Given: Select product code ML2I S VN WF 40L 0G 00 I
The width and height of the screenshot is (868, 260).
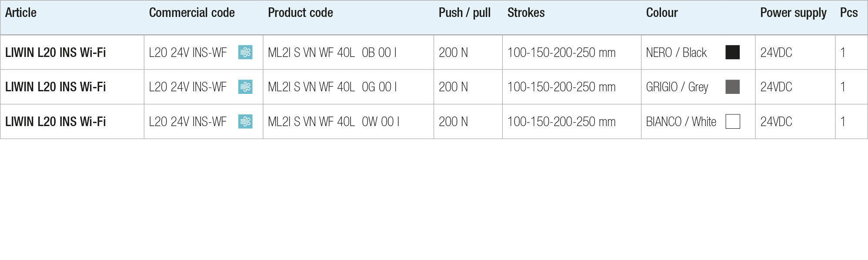Looking at the screenshot, I should [332, 87].
